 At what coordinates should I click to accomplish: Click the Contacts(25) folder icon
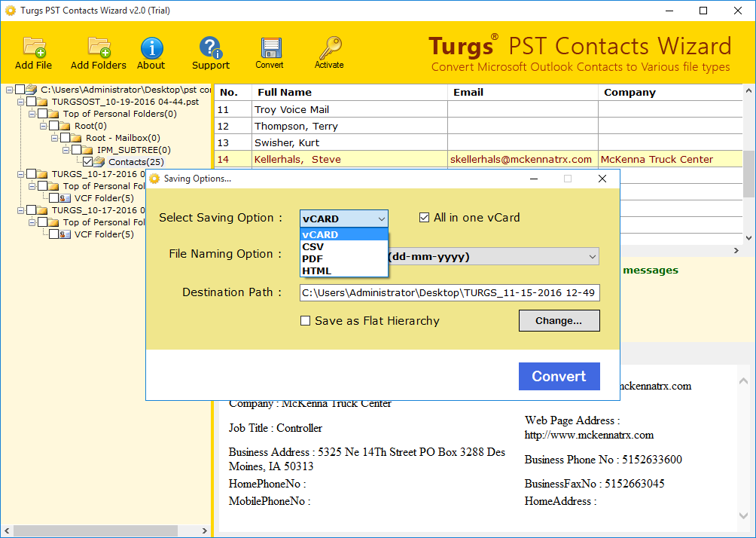pos(99,162)
